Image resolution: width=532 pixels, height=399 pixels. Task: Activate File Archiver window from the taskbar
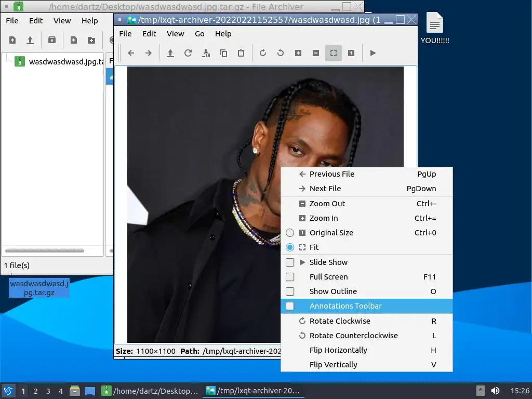tap(150, 391)
